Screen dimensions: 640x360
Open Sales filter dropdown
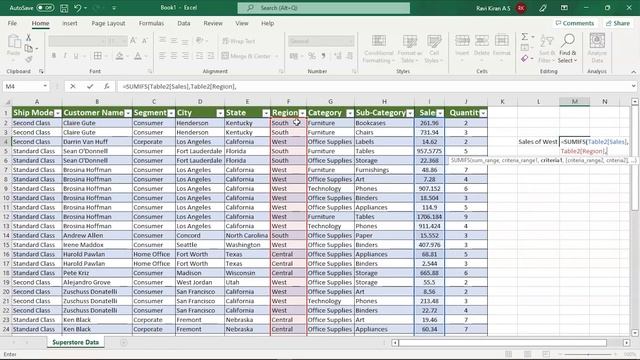tap(440, 113)
